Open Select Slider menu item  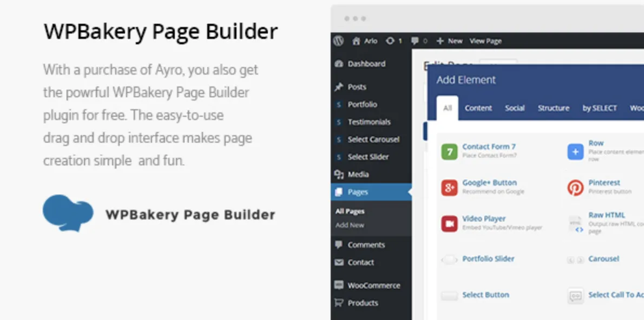pyautogui.click(x=368, y=157)
